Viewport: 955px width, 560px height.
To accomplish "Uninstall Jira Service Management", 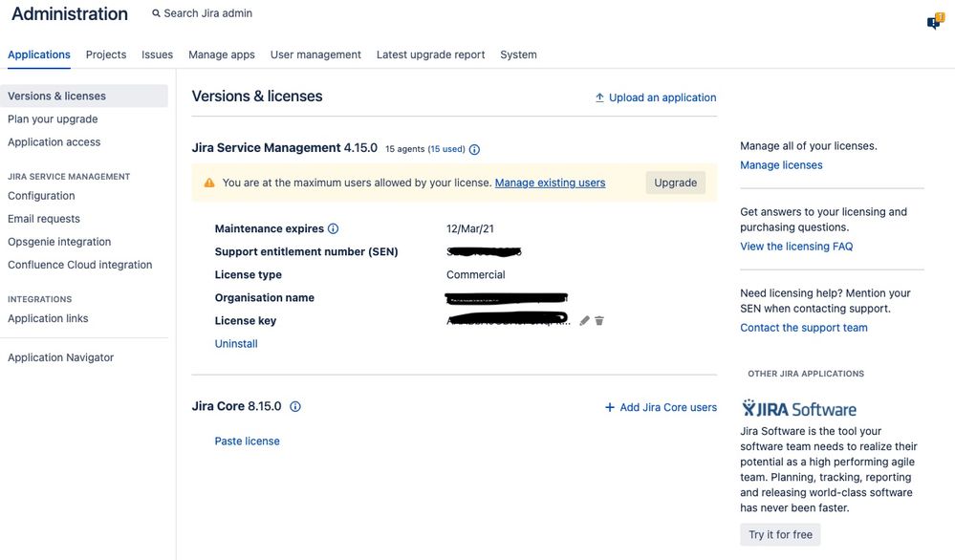I will [235, 343].
